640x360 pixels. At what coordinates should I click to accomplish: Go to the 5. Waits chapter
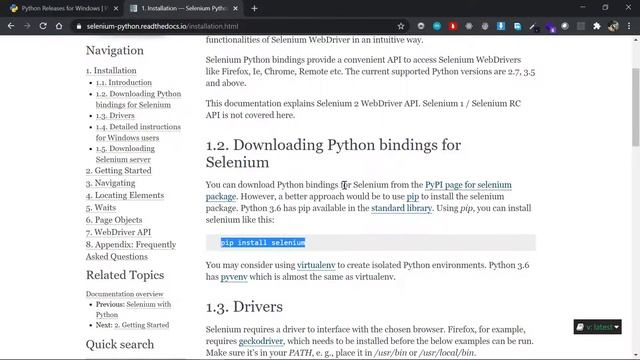point(101,207)
